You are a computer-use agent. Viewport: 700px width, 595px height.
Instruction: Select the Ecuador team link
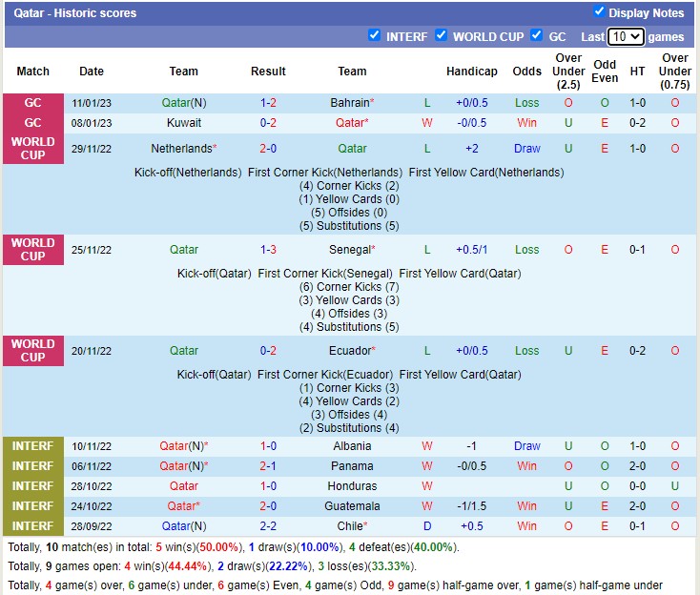[x=349, y=351]
